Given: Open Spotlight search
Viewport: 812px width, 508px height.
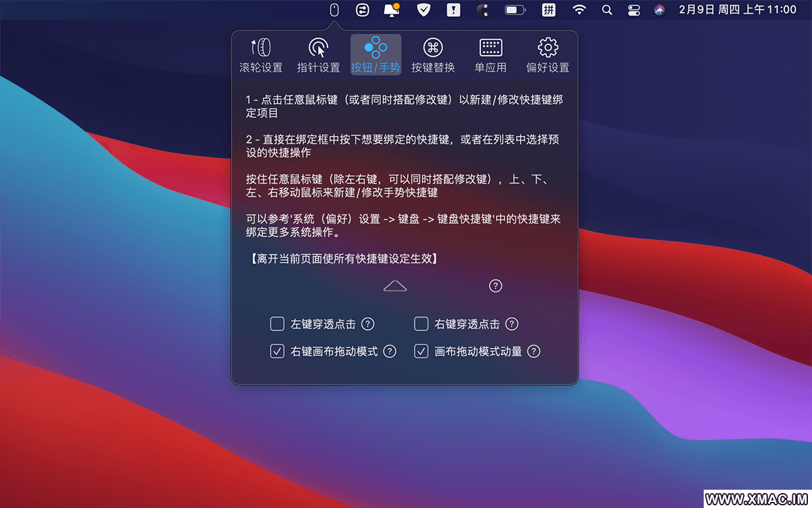Looking at the screenshot, I should tap(607, 10).
